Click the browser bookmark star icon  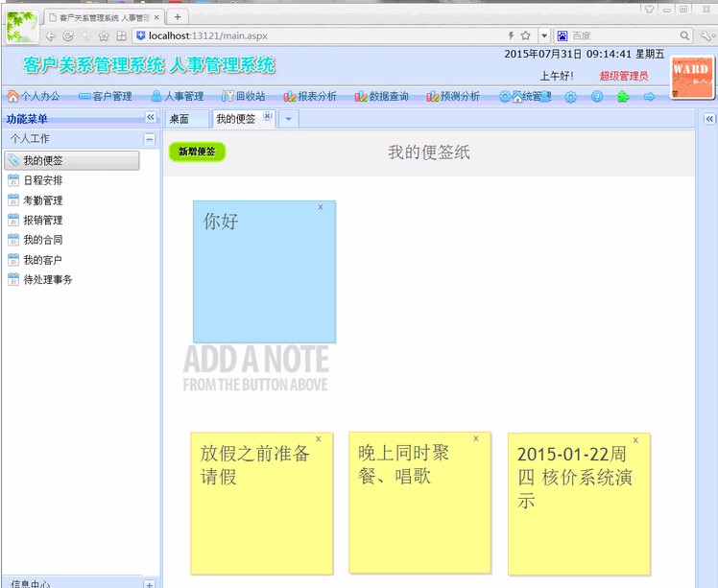[525, 35]
